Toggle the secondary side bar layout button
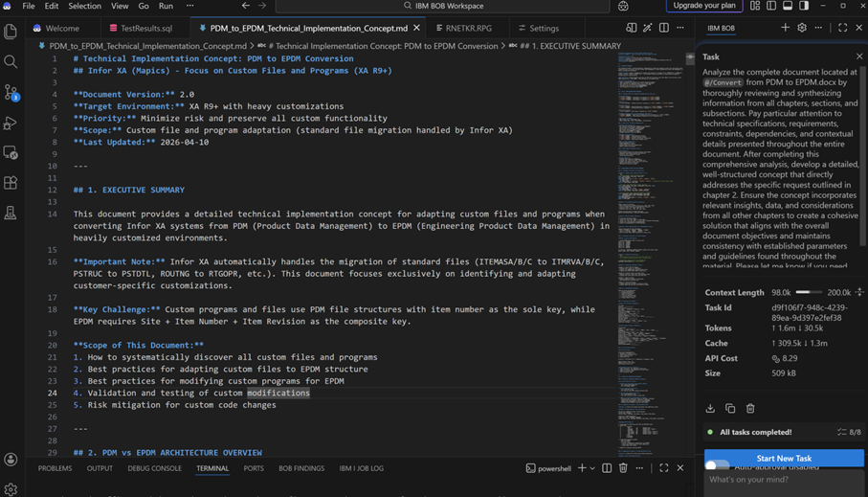868x497 pixels. (x=804, y=6)
